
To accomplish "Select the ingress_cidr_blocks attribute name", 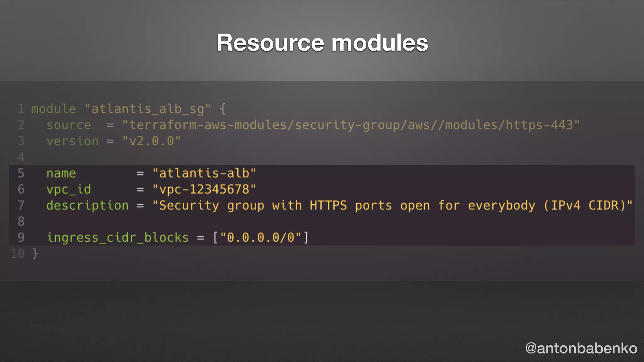I will pyautogui.click(x=118, y=238).
